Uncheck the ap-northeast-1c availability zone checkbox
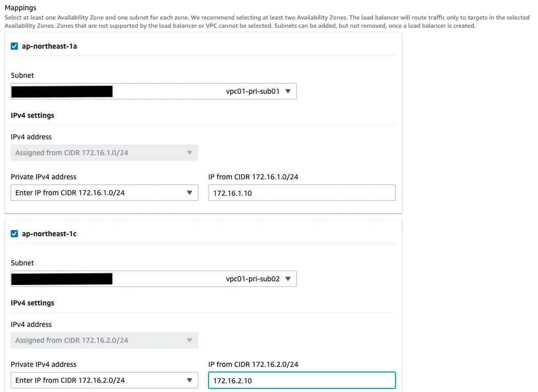The height and width of the screenshot is (392, 538). pos(14,234)
